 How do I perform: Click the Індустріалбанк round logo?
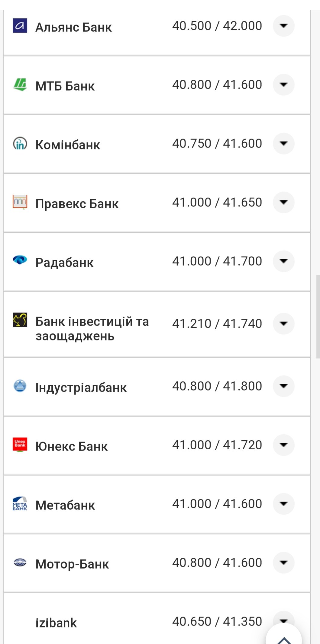[20, 386]
